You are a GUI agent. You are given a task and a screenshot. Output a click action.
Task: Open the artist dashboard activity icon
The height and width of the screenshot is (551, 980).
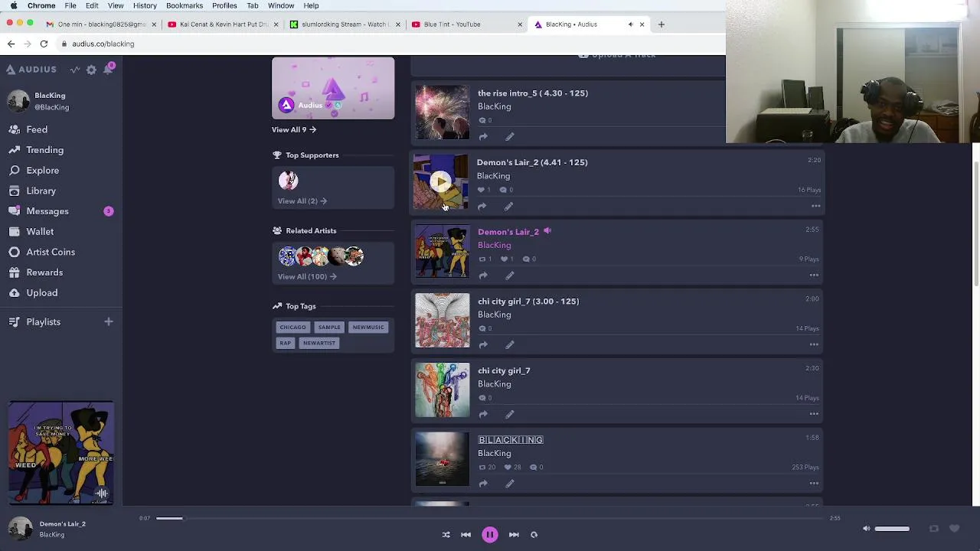tap(75, 70)
